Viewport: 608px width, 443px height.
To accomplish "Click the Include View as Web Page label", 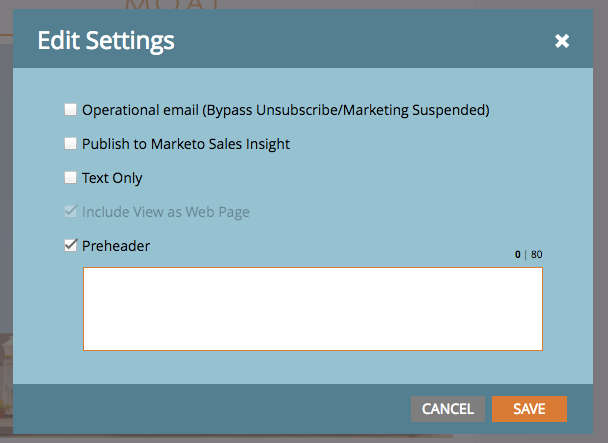I will tap(166, 212).
